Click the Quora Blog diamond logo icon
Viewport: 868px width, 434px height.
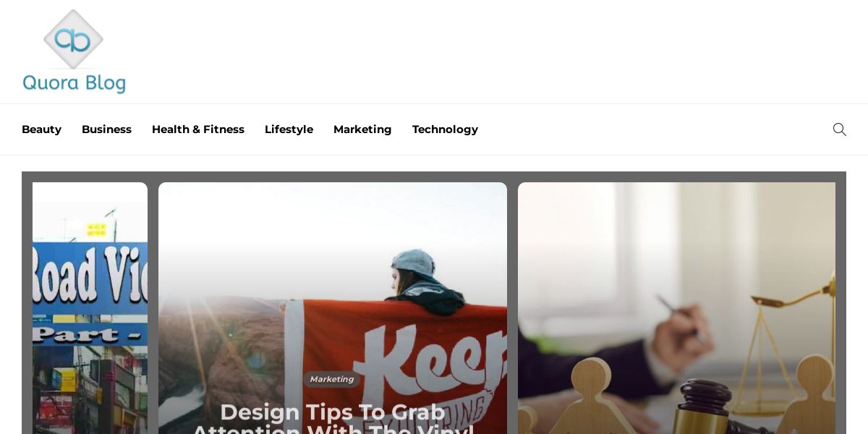pyautogui.click(x=73, y=39)
